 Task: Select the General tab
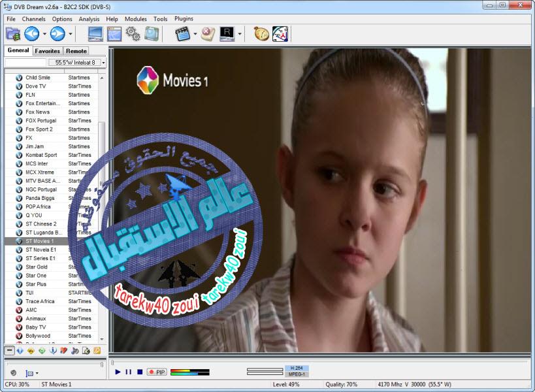(18, 50)
